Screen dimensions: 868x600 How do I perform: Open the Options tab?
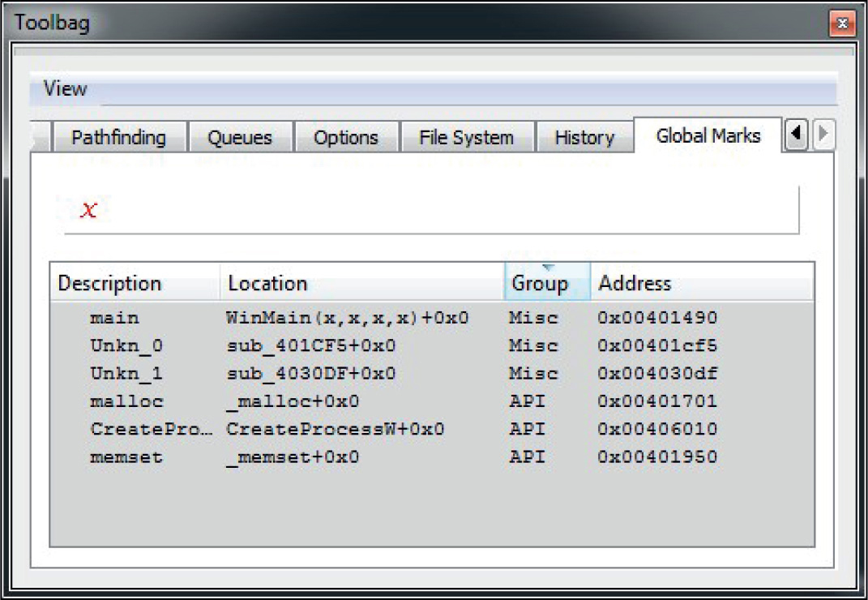coord(346,138)
